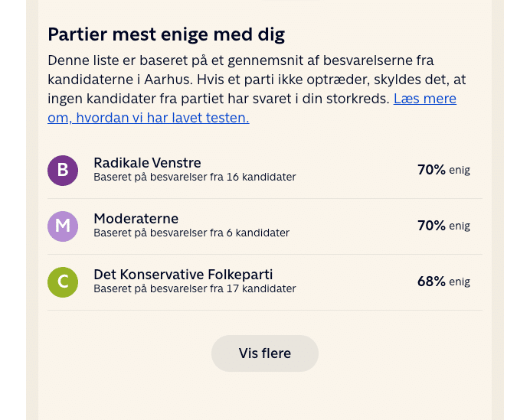The width and height of the screenshot is (530, 420).
Task: Click the sentence starting Hvis et parti
Action: point(322,80)
